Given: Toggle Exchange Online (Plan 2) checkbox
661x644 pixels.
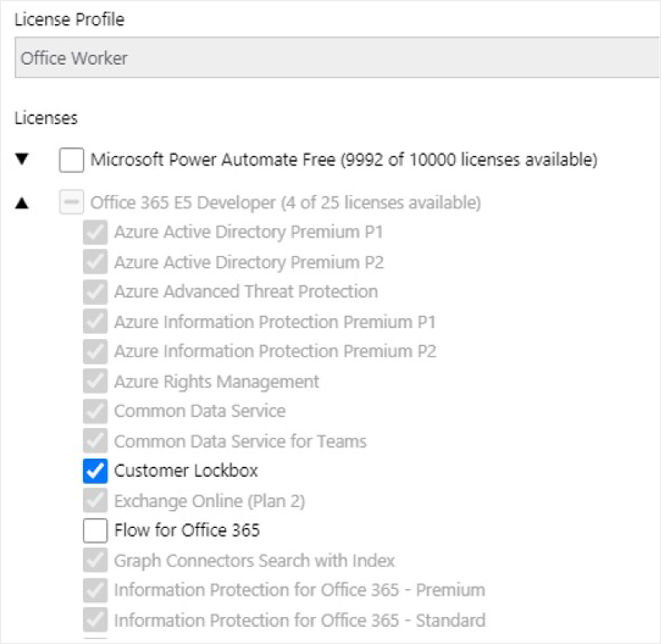Looking at the screenshot, I should [95, 501].
